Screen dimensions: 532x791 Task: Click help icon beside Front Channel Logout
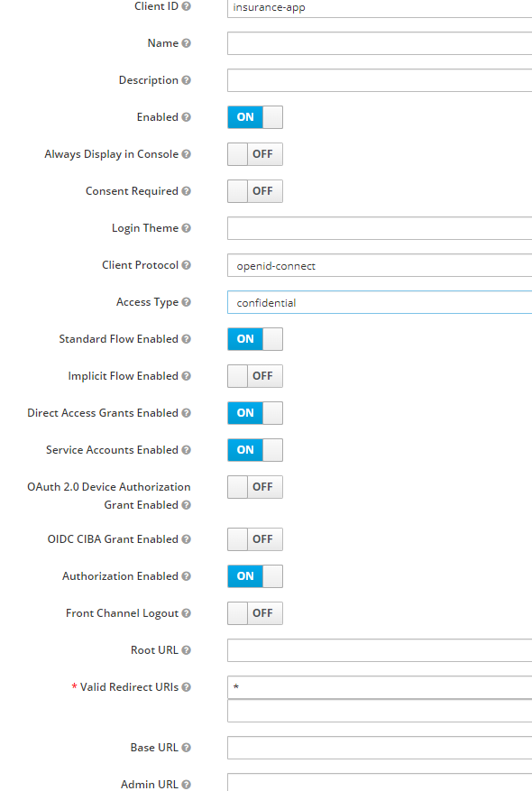point(186,613)
